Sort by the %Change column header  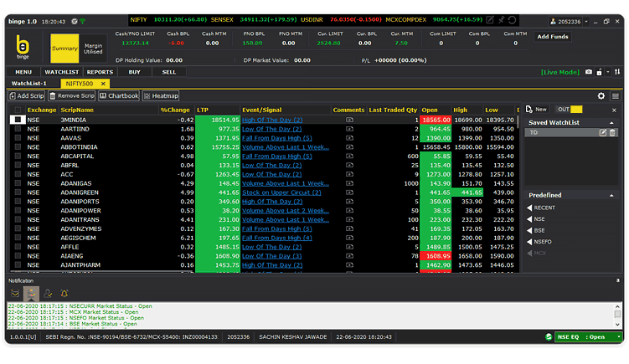pos(175,110)
